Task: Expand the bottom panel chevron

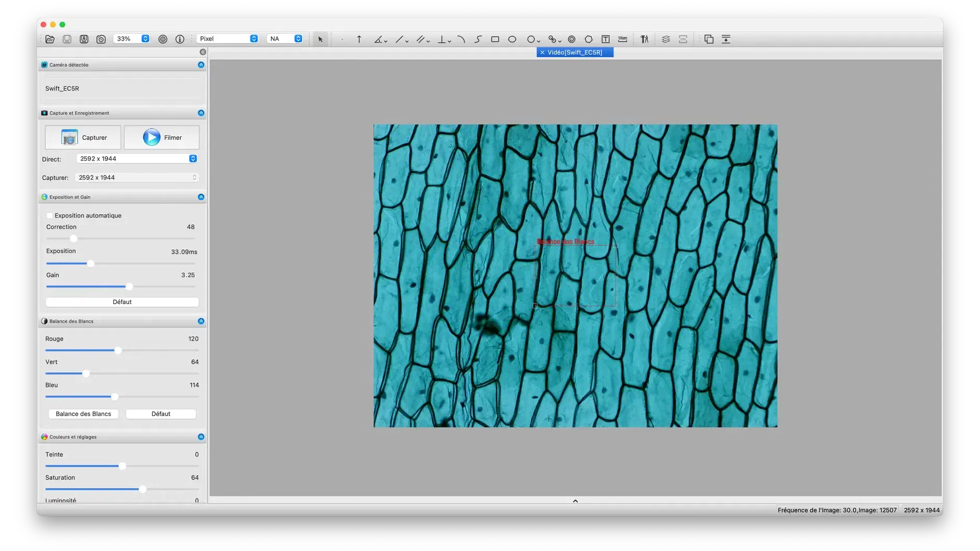Action: point(575,501)
